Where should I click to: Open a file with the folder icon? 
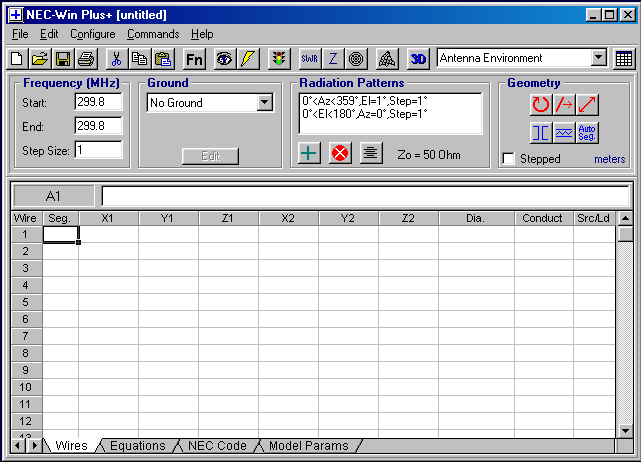(40, 59)
